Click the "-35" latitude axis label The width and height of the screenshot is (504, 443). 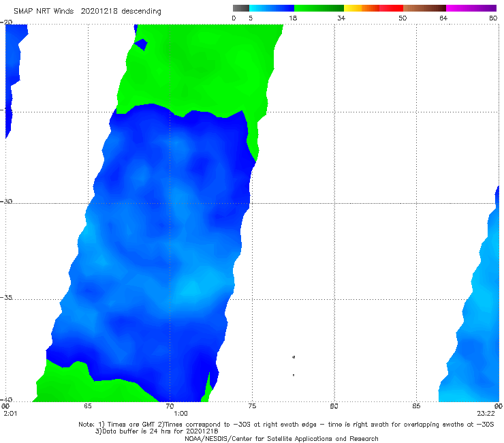(6, 298)
